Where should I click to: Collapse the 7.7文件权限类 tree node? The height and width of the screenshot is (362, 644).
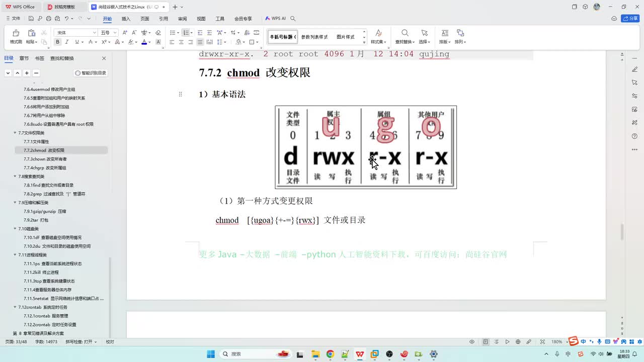point(15,133)
